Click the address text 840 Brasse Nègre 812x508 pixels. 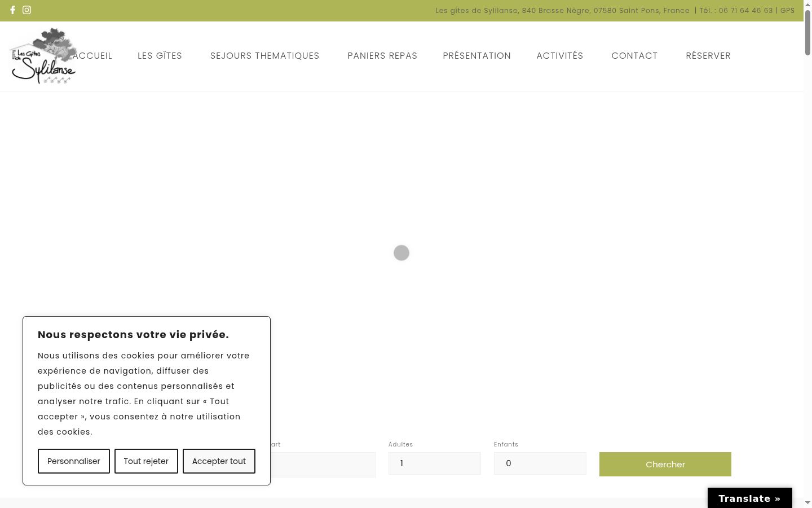point(555,11)
